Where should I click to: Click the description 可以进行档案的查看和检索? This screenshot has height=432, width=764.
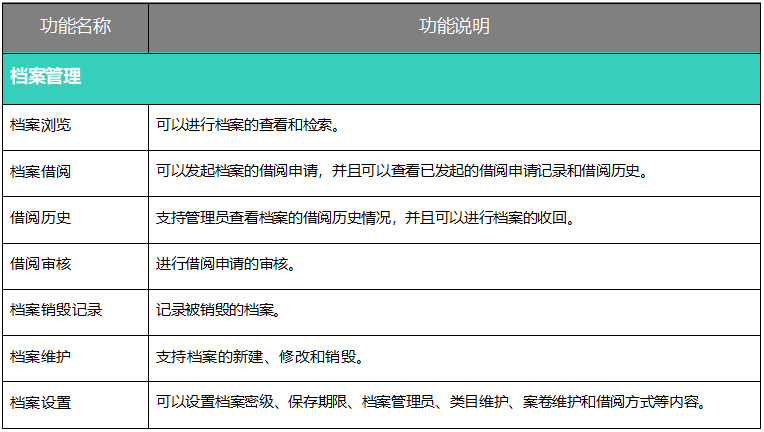coord(248,126)
